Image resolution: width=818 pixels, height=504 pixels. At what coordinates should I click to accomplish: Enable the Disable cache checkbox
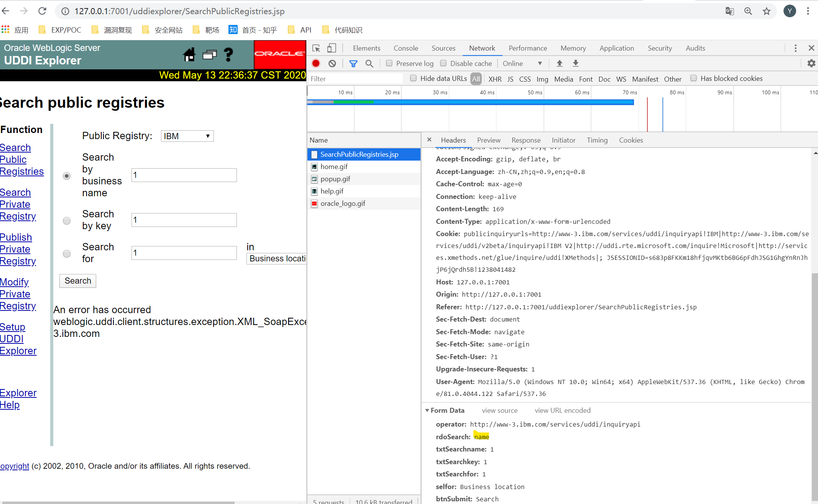click(443, 63)
